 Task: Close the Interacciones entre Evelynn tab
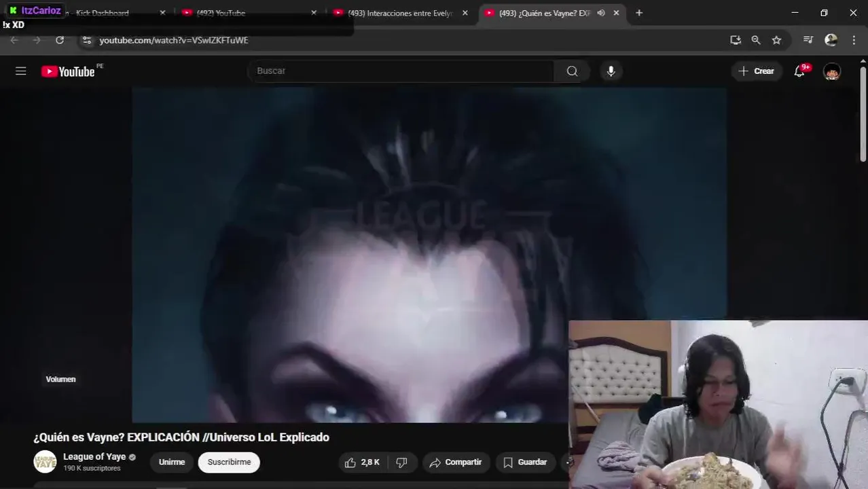click(x=465, y=13)
